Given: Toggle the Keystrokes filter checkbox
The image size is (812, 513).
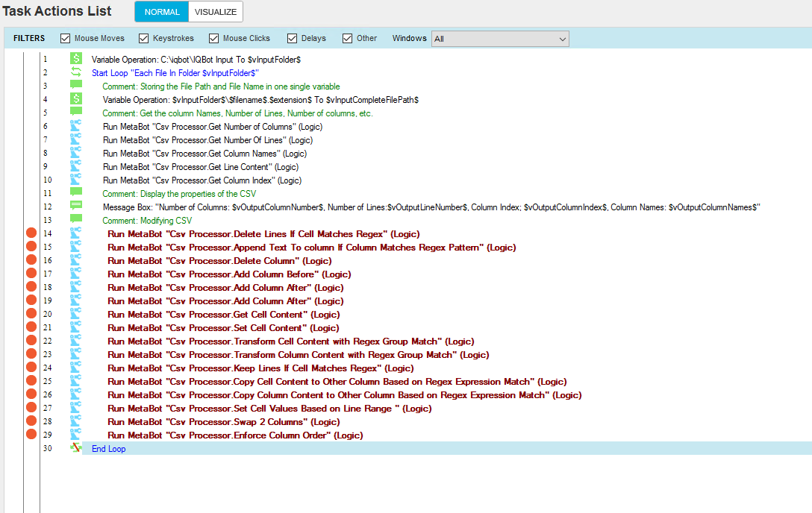Looking at the screenshot, I should [x=143, y=38].
